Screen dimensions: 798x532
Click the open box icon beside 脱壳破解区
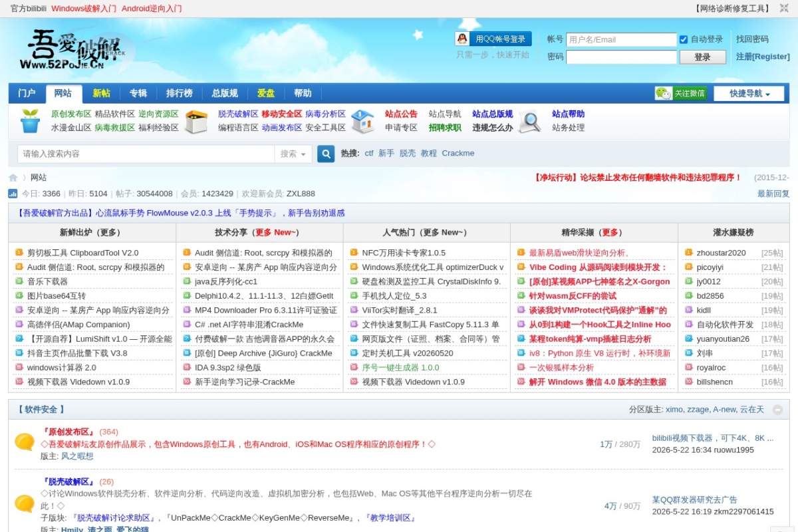click(x=196, y=121)
